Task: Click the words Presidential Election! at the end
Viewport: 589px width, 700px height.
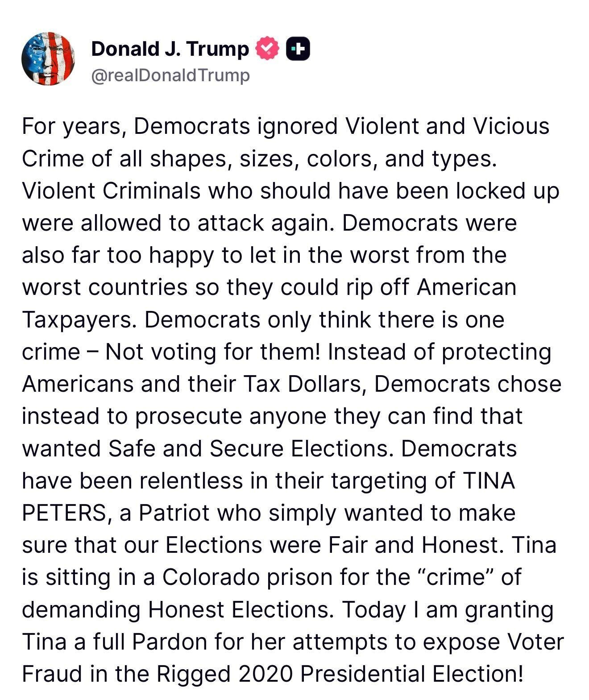Action: pos(411,674)
